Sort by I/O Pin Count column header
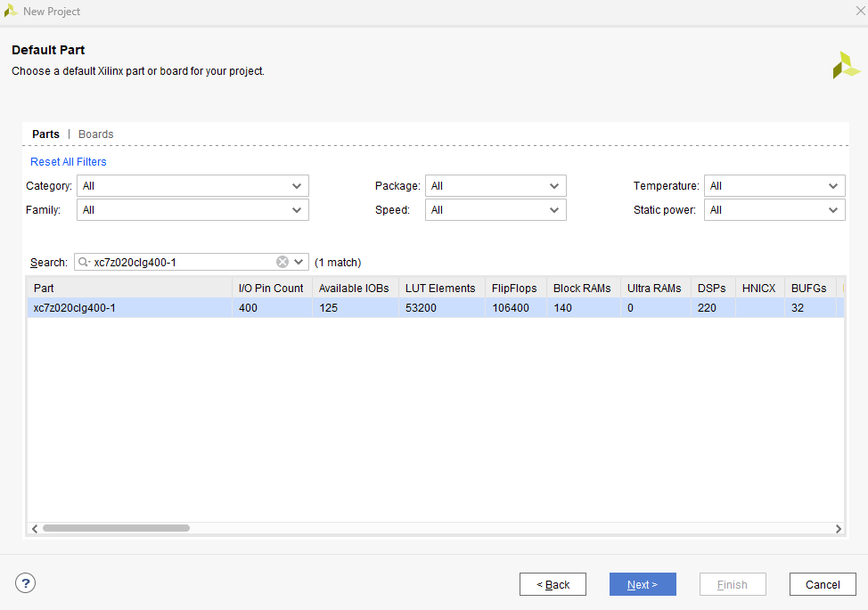The image size is (868, 610). [x=272, y=289]
